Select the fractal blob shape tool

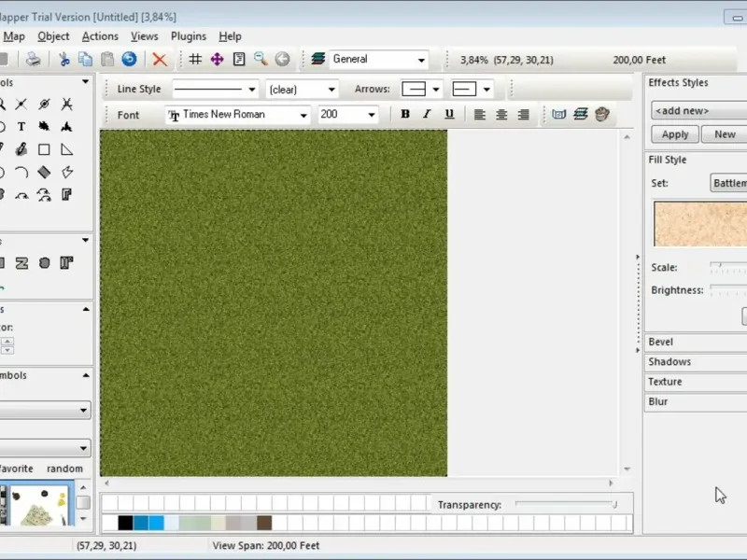44,127
